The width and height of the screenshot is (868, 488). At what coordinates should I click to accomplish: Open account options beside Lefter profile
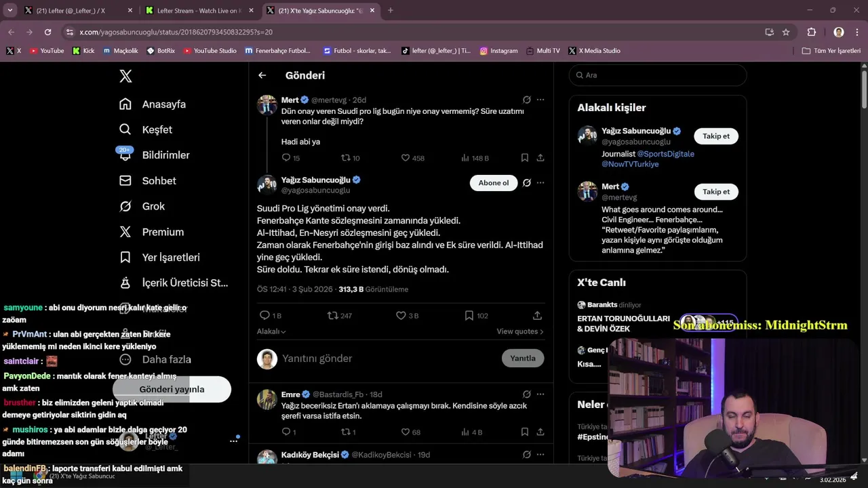click(233, 441)
